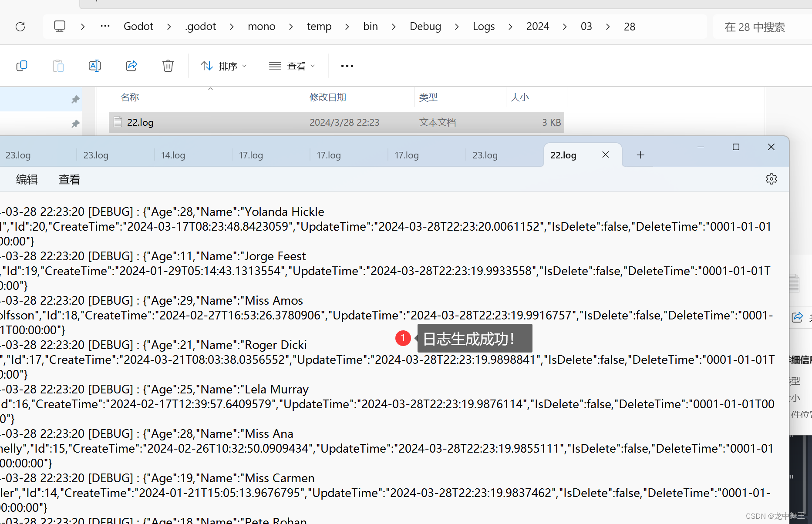Click the Yolanda Hickle log line text
The width and height of the screenshot is (812, 524).
[162, 212]
